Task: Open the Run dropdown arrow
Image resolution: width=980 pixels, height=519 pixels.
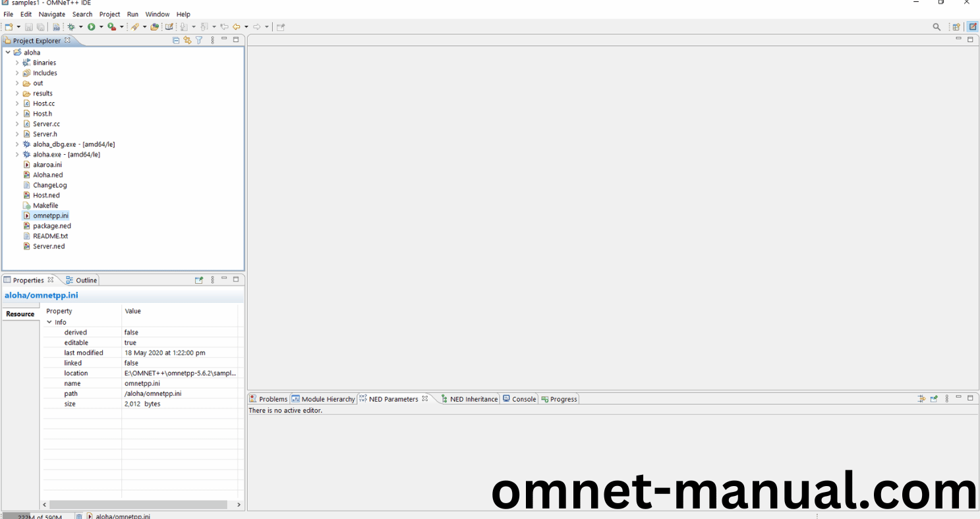Action: tap(101, 27)
